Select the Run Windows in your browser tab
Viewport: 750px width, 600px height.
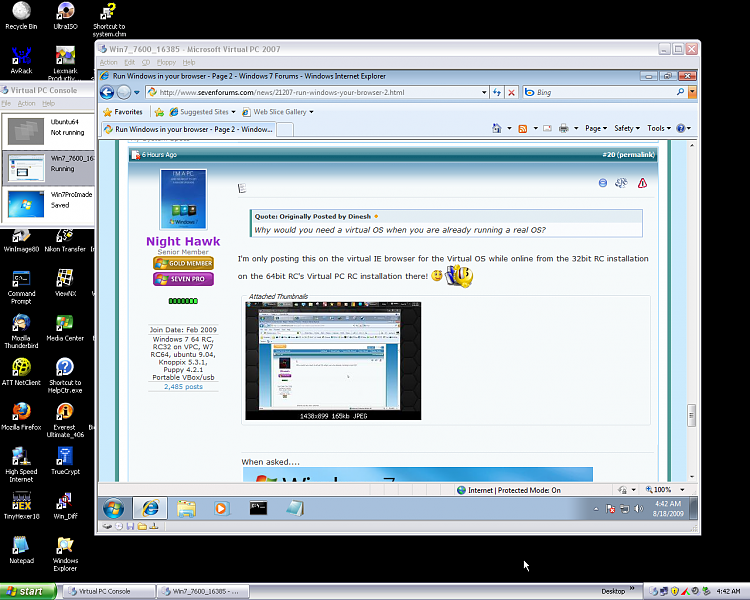pos(188,129)
